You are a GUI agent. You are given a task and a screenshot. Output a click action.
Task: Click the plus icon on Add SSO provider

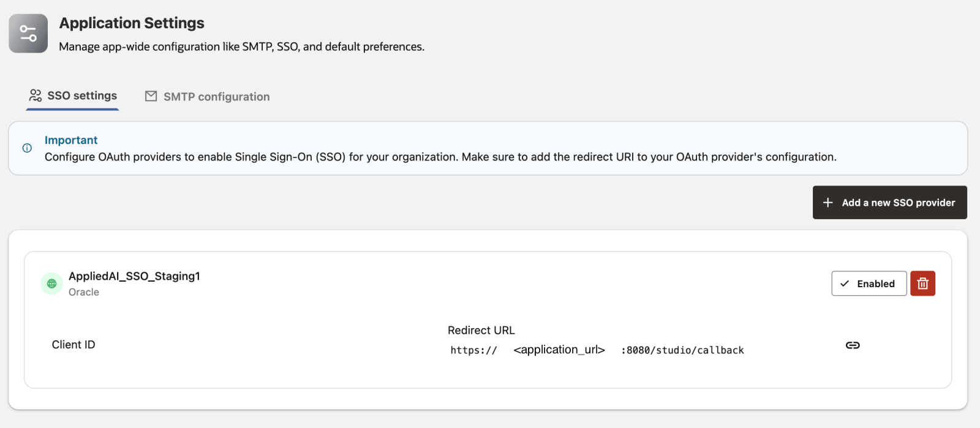(828, 202)
